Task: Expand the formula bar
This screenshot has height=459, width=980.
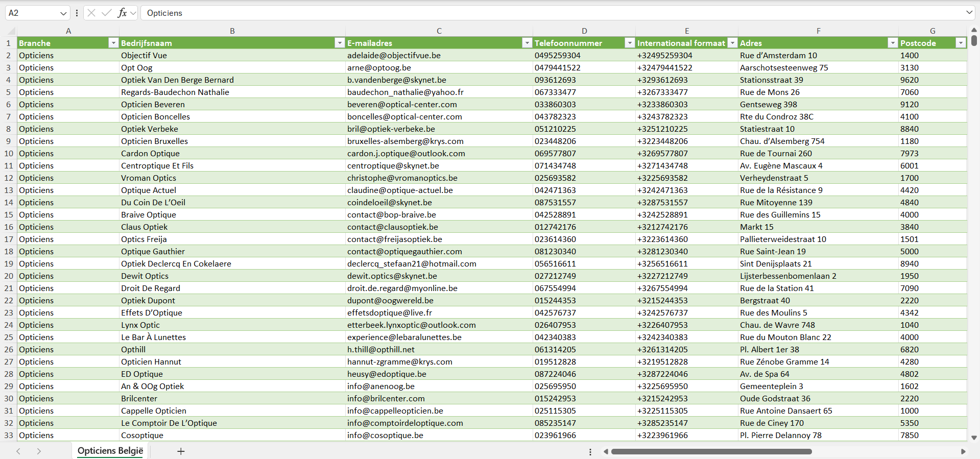Action: click(x=969, y=13)
